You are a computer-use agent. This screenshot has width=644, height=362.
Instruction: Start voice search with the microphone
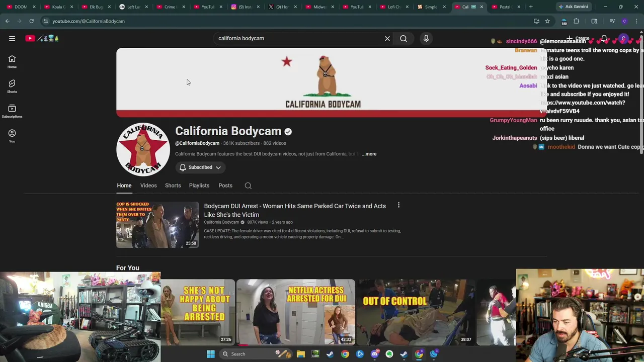[x=426, y=38]
